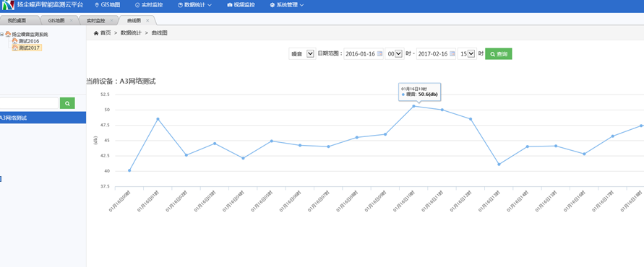
Task: Close the GIS地图 tab
Action: tap(71, 20)
